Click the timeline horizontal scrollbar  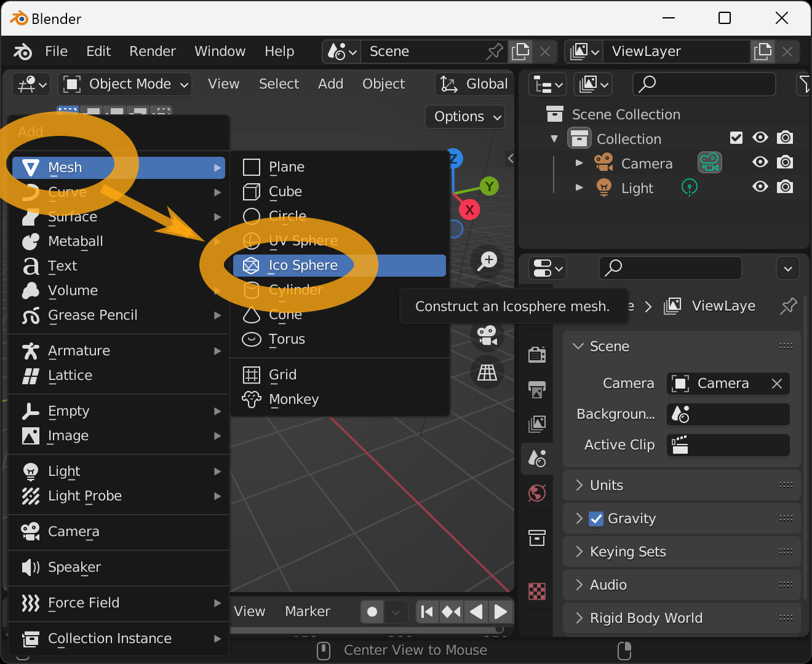tap(367, 630)
